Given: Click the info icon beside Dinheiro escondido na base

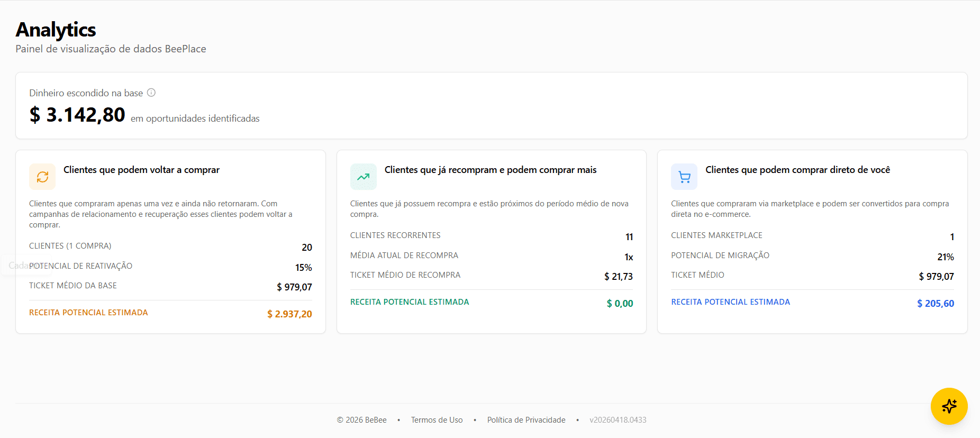Looking at the screenshot, I should 151,93.
